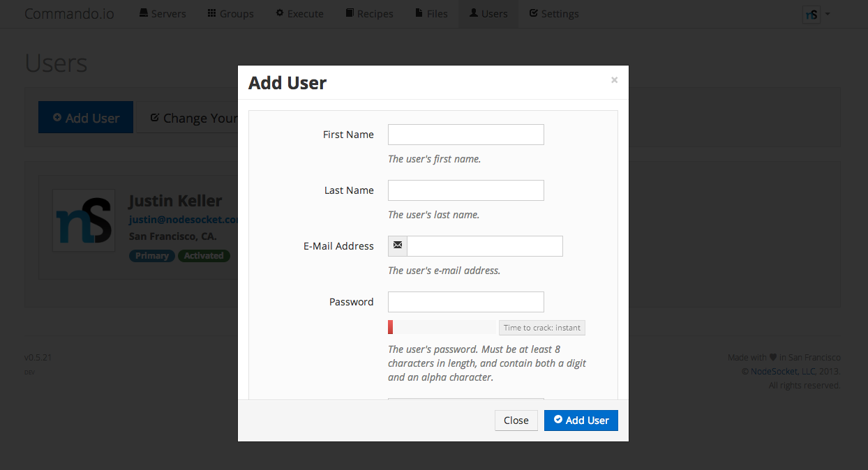Submit with the blue Add User button
This screenshot has width=868, height=470.
point(581,420)
